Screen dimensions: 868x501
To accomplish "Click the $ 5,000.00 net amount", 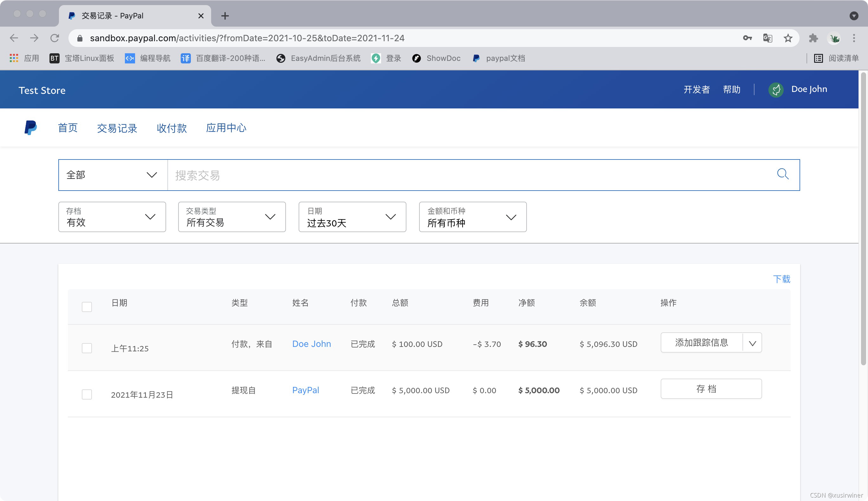I will (539, 390).
